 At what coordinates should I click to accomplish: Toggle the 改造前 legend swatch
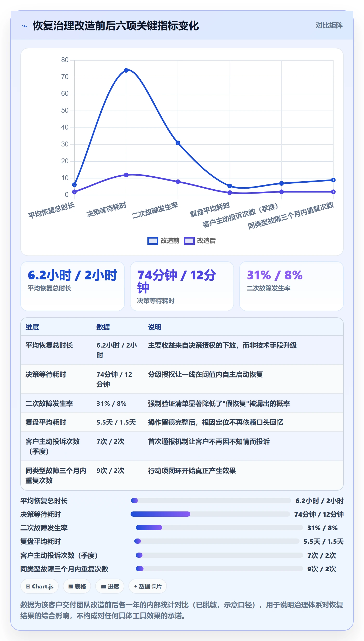pyautogui.click(x=153, y=241)
